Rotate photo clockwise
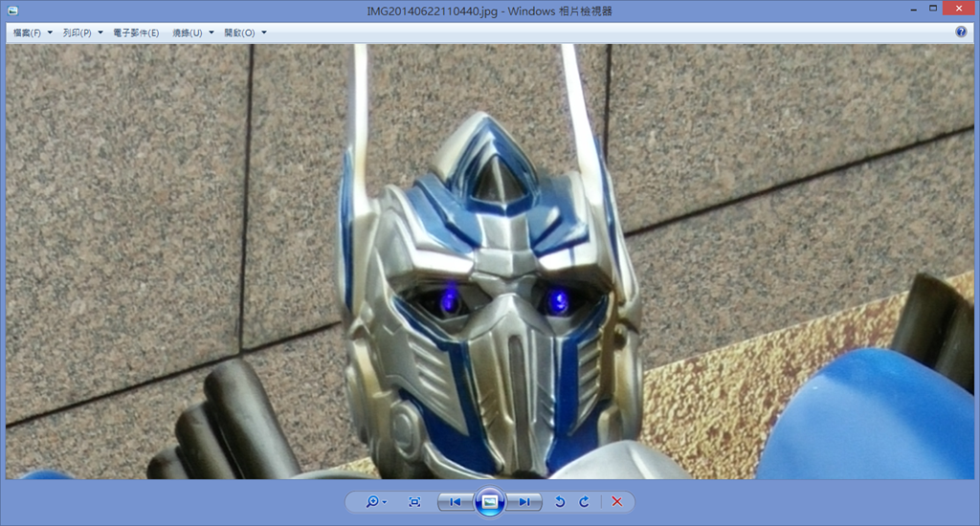The image size is (980, 526). coord(584,502)
